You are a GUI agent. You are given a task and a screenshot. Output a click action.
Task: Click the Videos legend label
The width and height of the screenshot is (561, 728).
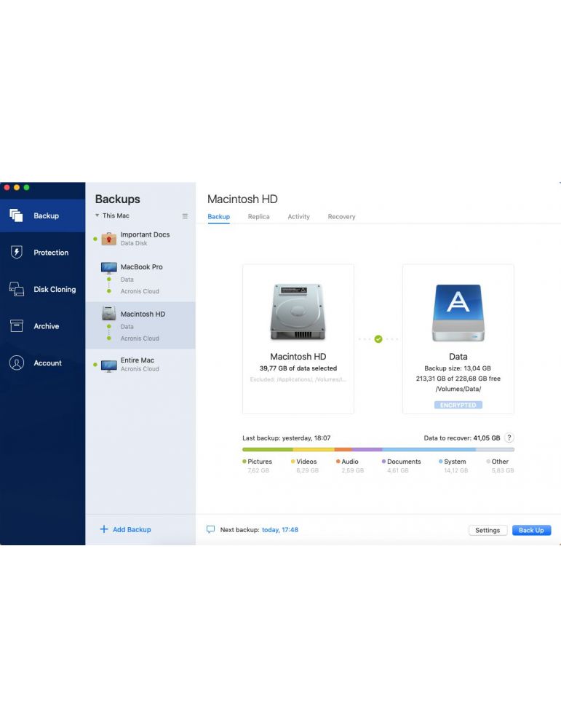(x=306, y=462)
